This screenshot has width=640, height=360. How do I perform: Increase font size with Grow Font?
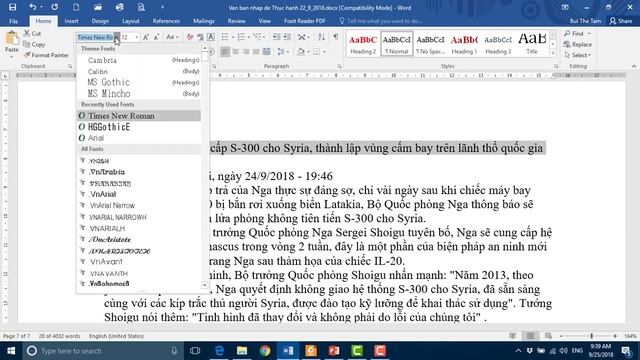tap(146, 37)
